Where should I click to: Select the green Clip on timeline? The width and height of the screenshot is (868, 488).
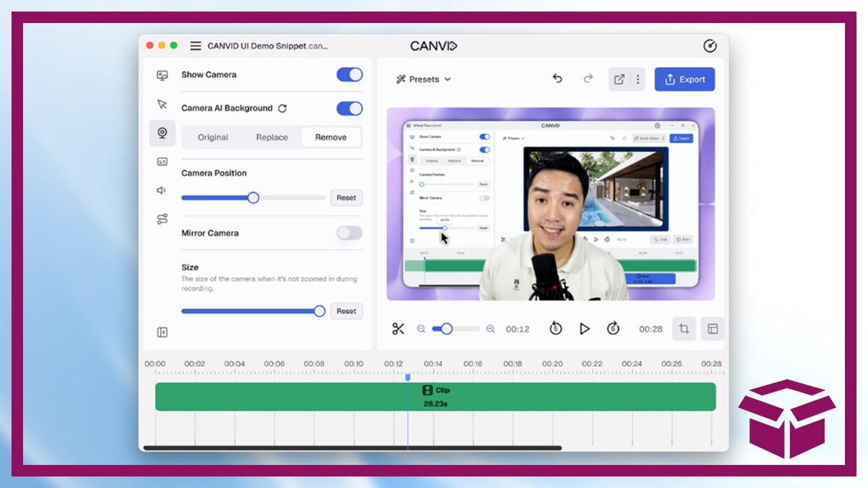[x=435, y=396]
